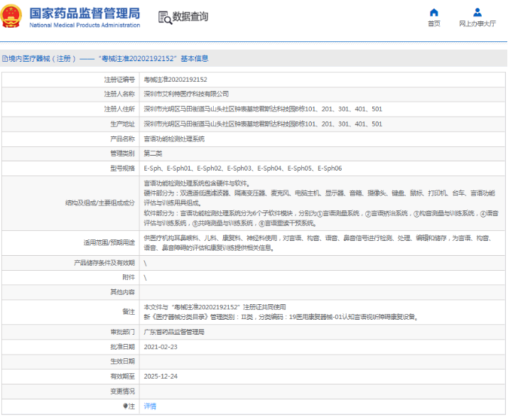Open the 首页 home icon
The height and width of the screenshot is (420, 508).
tap(434, 13)
